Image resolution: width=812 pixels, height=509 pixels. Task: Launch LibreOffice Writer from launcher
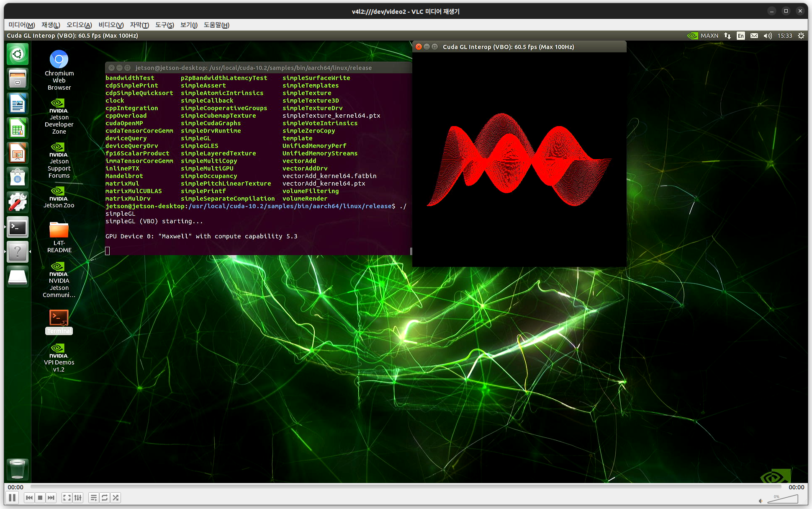18,103
